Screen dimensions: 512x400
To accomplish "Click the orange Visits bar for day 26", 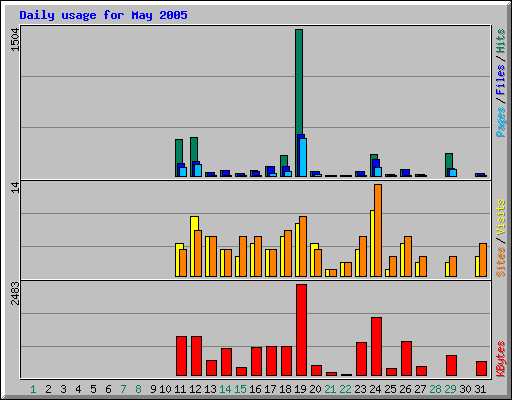I will 408,256.
